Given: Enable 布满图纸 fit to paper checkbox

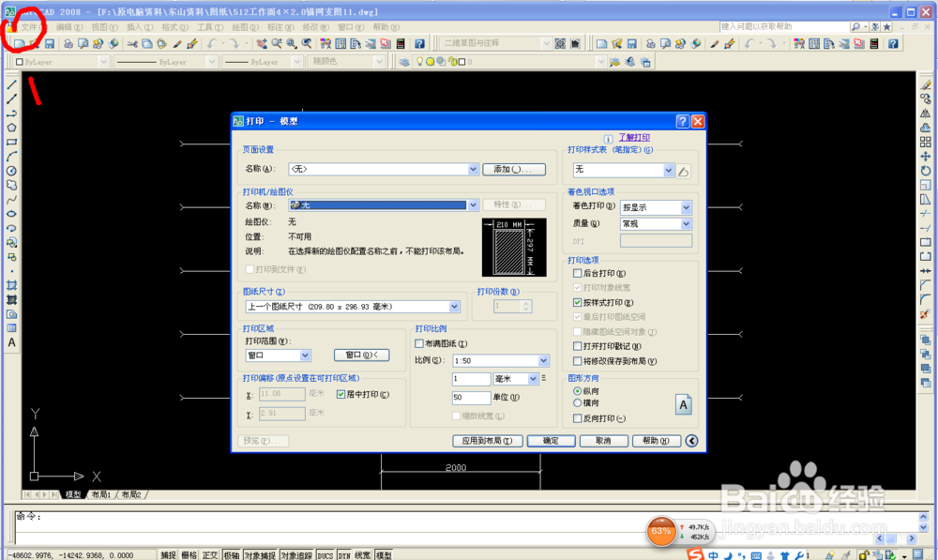Looking at the screenshot, I should pyautogui.click(x=418, y=344).
